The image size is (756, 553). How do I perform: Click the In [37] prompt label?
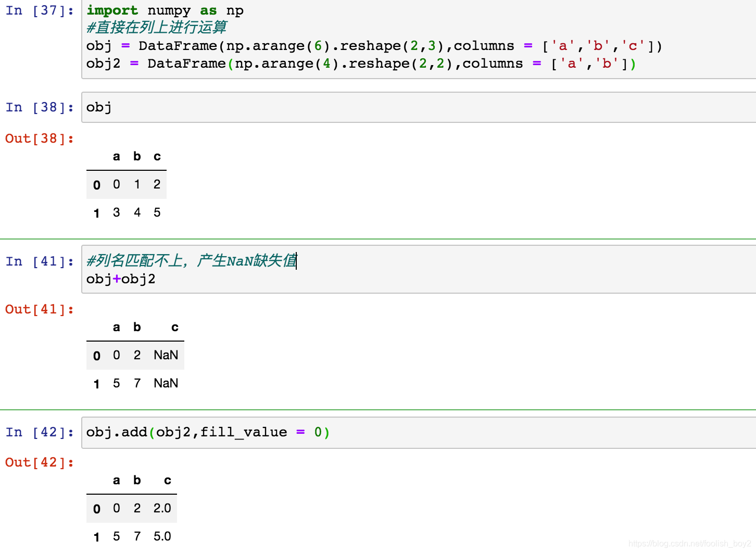[x=40, y=10]
